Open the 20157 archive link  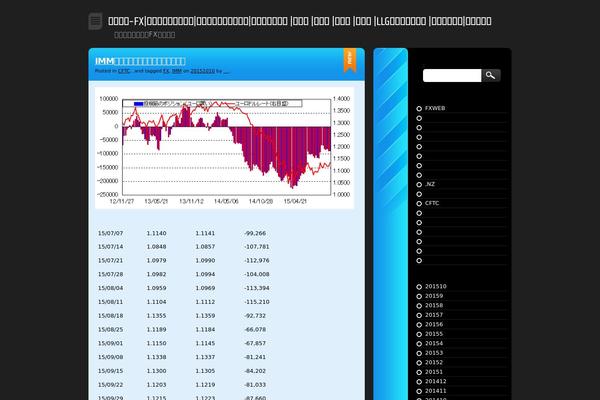tap(434, 315)
